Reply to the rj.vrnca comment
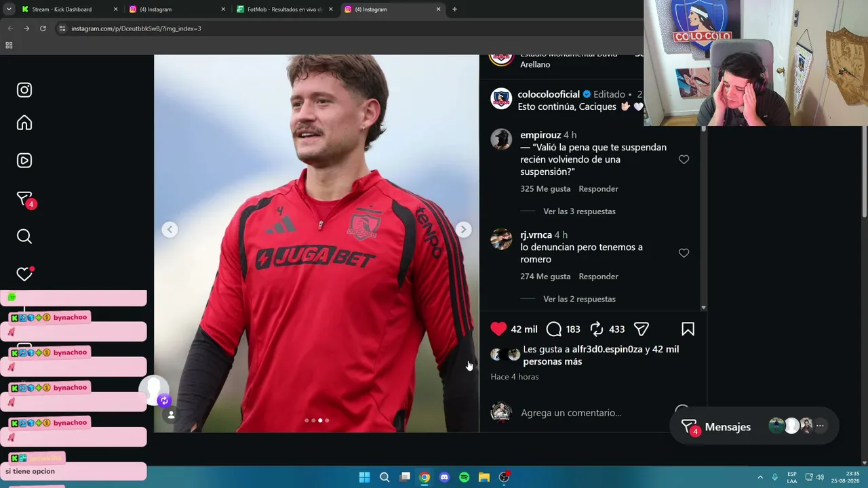The height and width of the screenshot is (488, 868). (598, 277)
